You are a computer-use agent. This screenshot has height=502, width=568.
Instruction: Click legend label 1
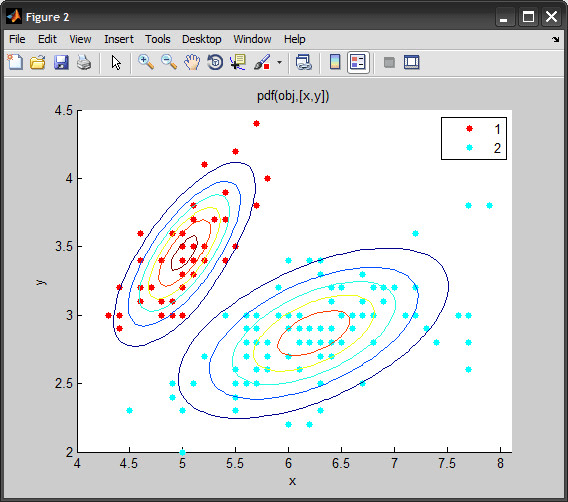click(x=497, y=129)
